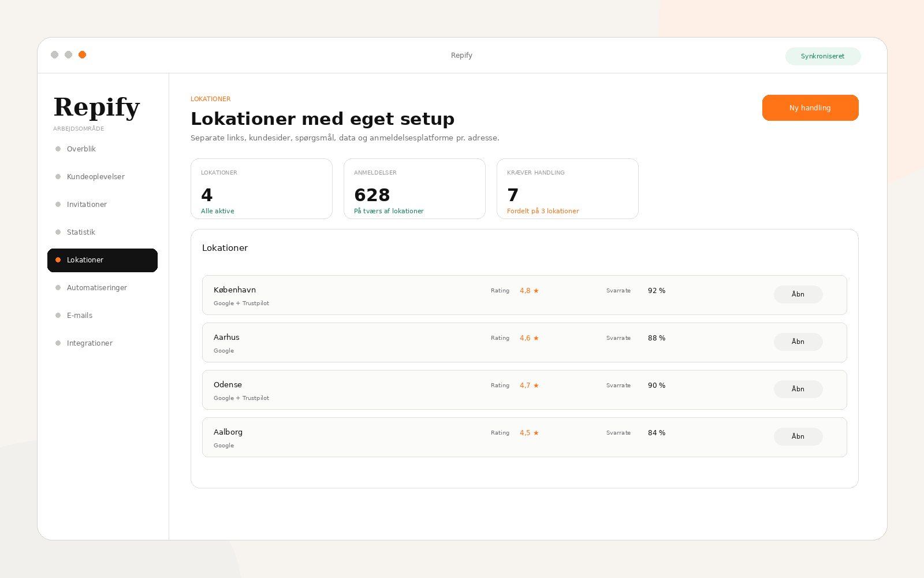The image size is (924, 578).
Task: Open Statistik section
Action: (102, 232)
